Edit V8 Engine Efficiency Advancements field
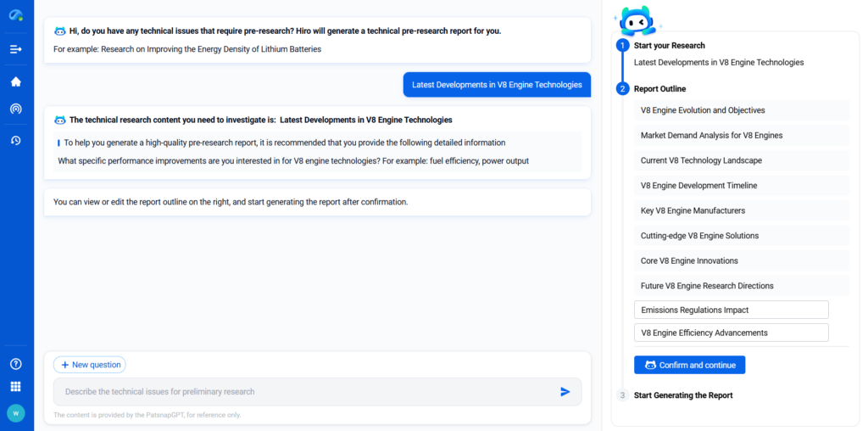868x431 pixels. 731,333
